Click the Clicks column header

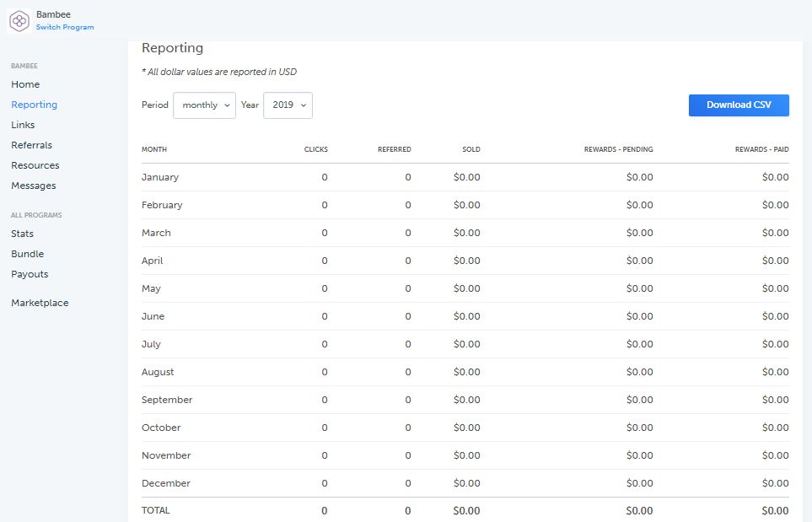pos(315,149)
